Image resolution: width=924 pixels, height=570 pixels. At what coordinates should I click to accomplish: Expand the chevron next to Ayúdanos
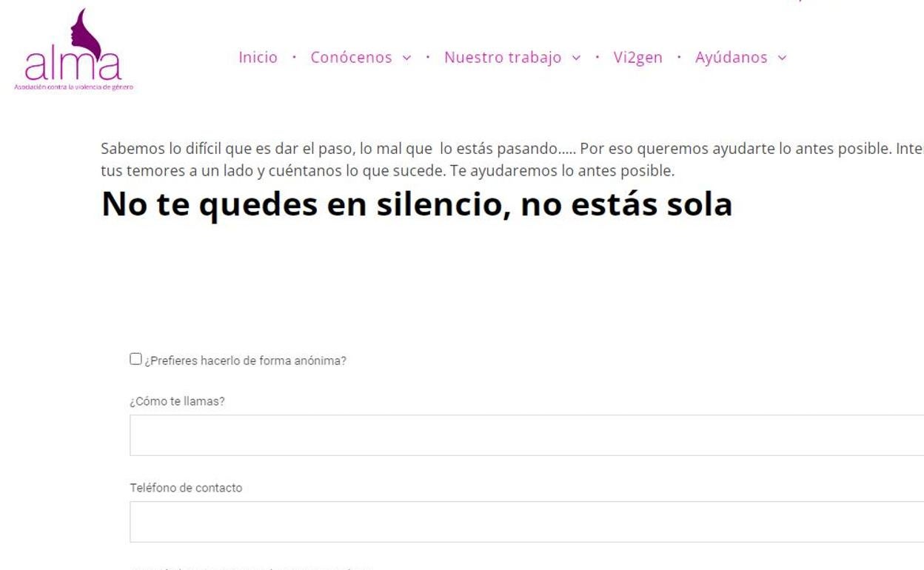[x=782, y=58]
